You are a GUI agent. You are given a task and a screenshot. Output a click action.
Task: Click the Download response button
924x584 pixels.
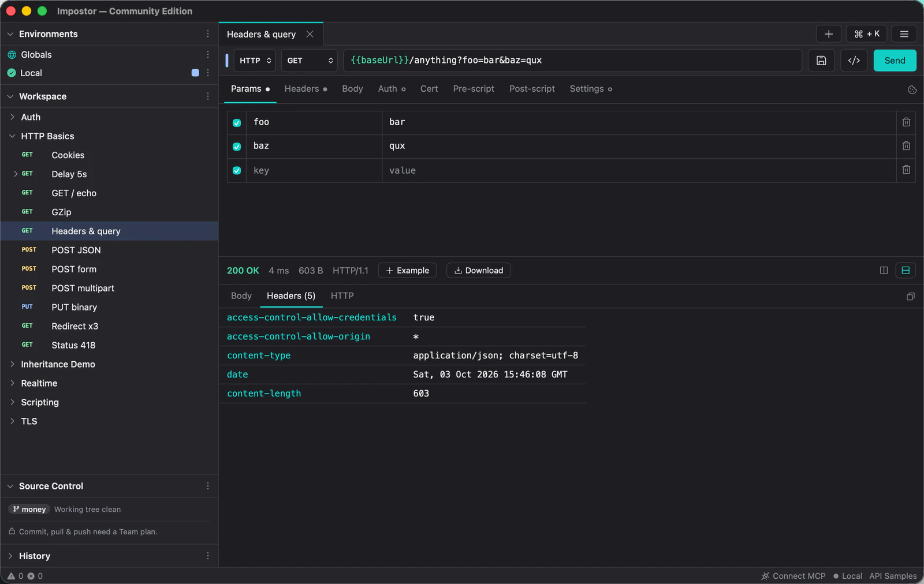(x=479, y=271)
